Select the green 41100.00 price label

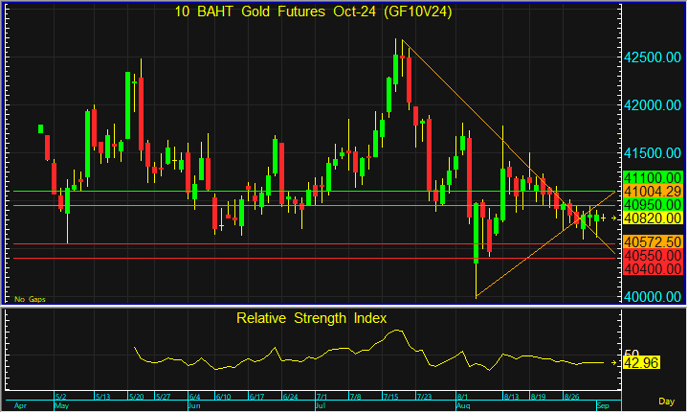pyautogui.click(x=651, y=176)
